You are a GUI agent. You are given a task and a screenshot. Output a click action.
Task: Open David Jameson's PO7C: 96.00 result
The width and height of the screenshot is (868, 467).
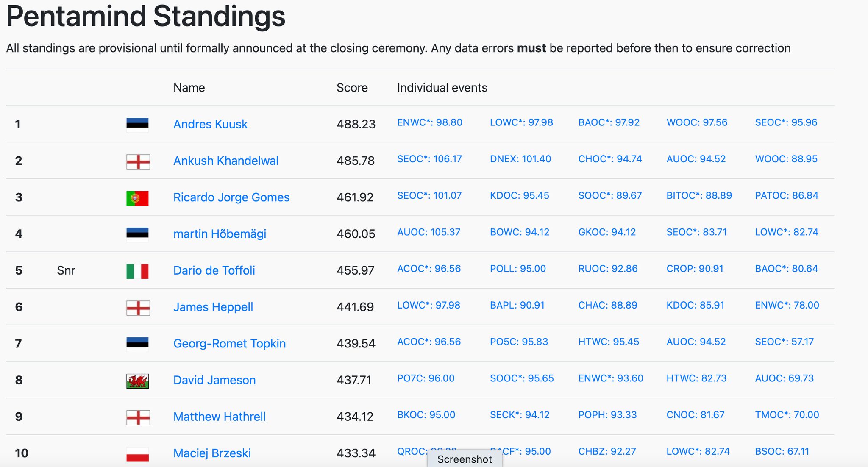click(426, 378)
